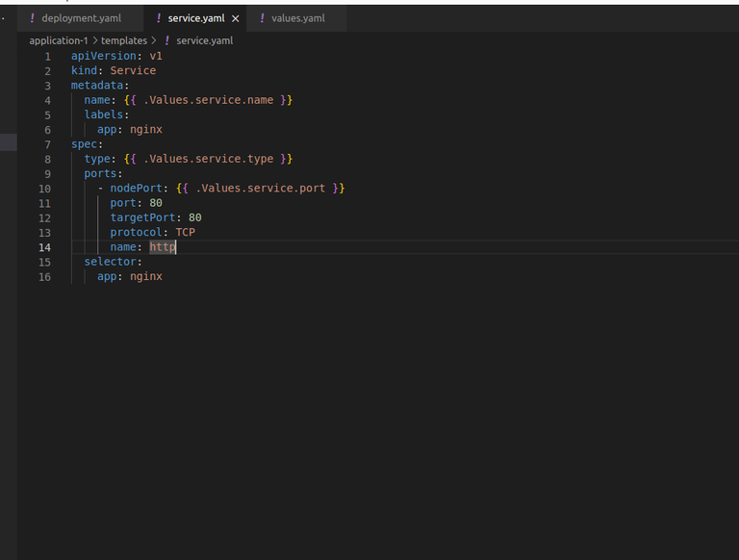Image resolution: width=739 pixels, height=560 pixels.
Task: Click '.Values.service.name' template expression
Action: [x=208, y=100]
